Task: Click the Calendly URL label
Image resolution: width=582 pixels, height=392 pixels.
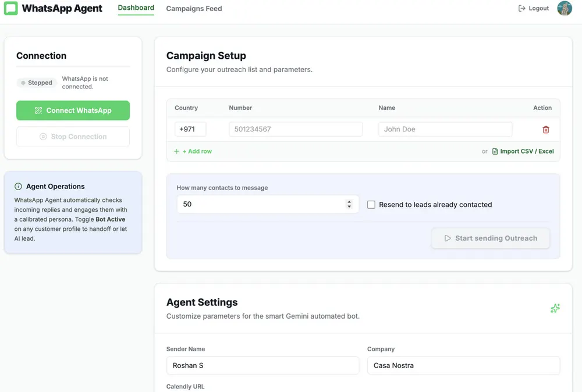Action: click(x=185, y=386)
